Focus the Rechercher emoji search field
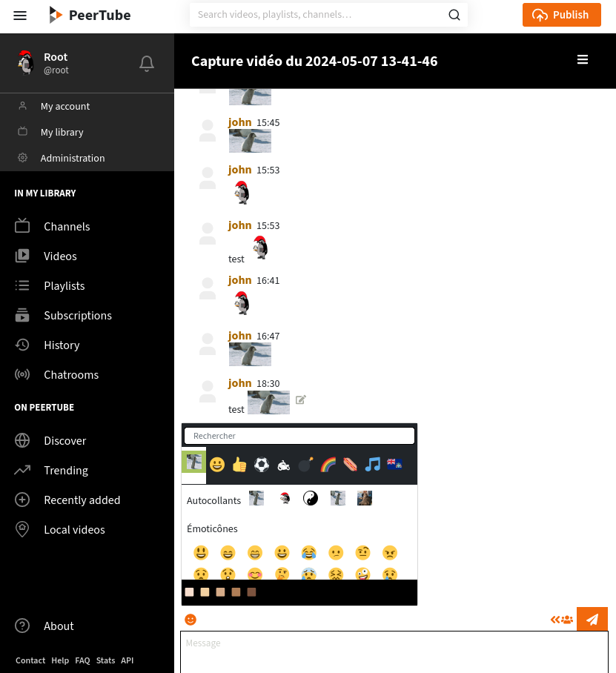Viewport: 616px width, 673px height. (x=299, y=436)
